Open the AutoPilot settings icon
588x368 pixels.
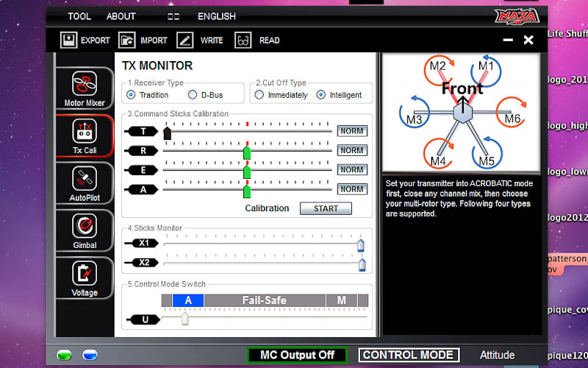click(85, 179)
